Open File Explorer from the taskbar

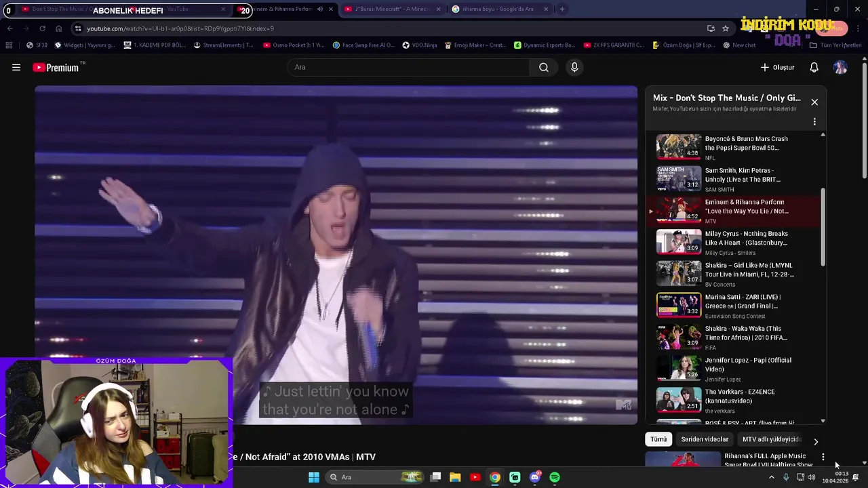455,477
